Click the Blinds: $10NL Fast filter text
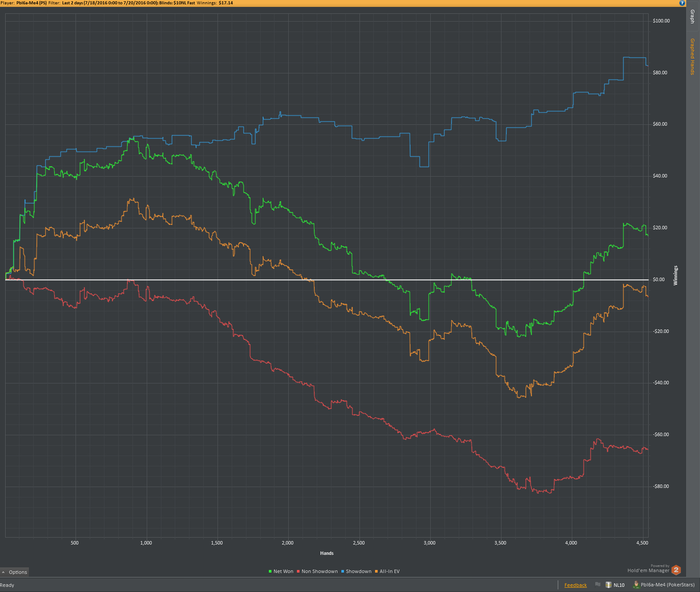The height and width of the screenshot is (592, 700). (177, 3)
